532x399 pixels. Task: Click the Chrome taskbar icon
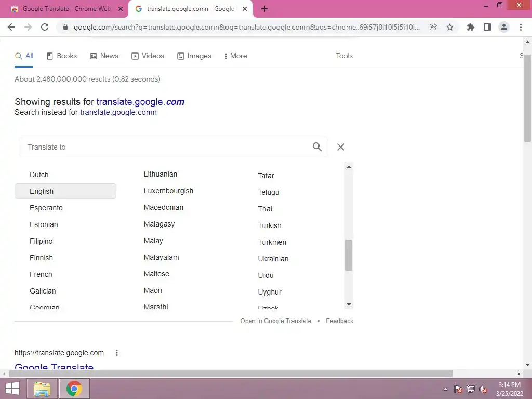pos(74,389)
